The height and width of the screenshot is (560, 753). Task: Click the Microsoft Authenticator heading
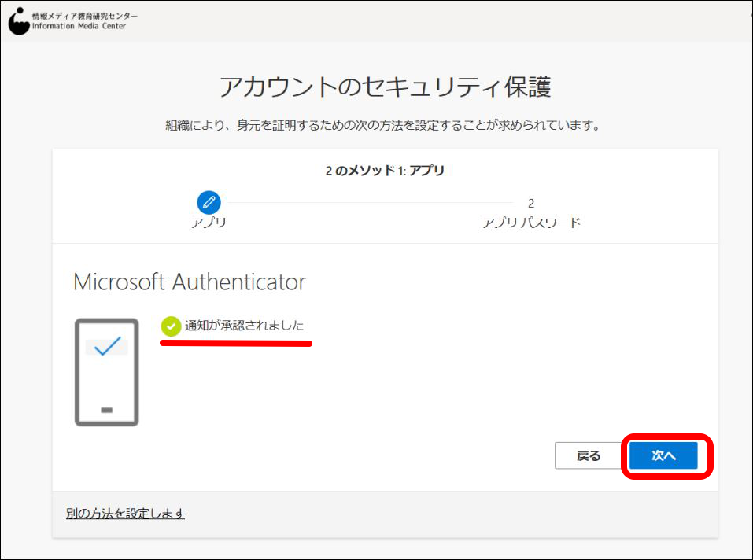tap(189, 282)
